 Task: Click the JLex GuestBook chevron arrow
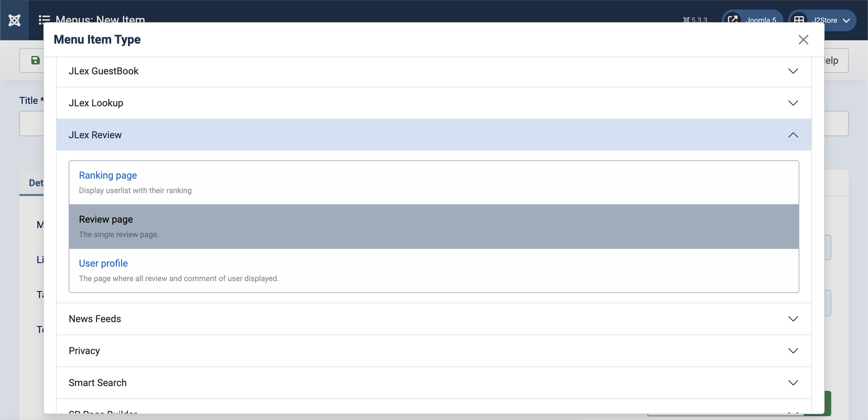793,71
